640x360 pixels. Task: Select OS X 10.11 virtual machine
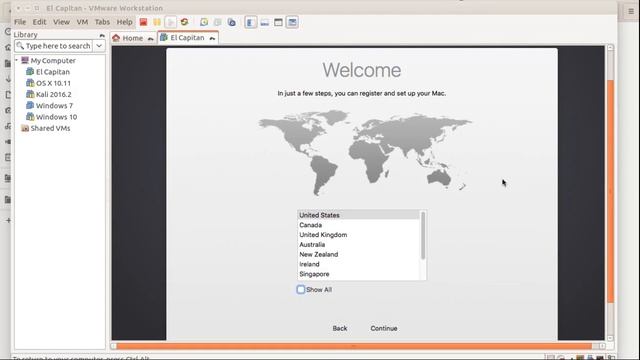(53, 83)
